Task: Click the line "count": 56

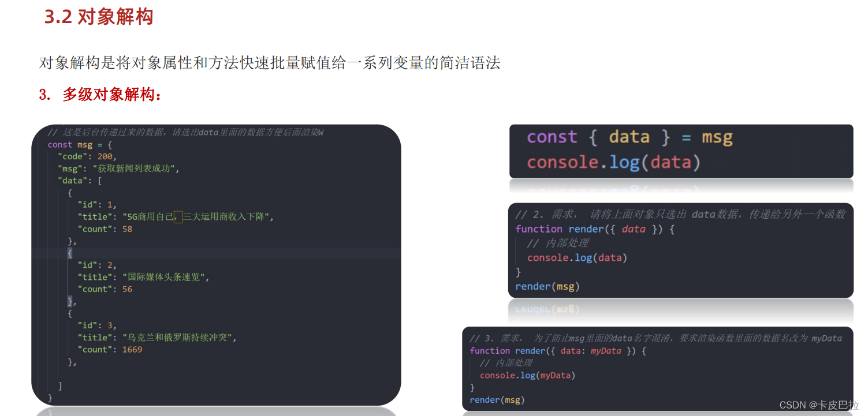Action: tap(105, 289)
